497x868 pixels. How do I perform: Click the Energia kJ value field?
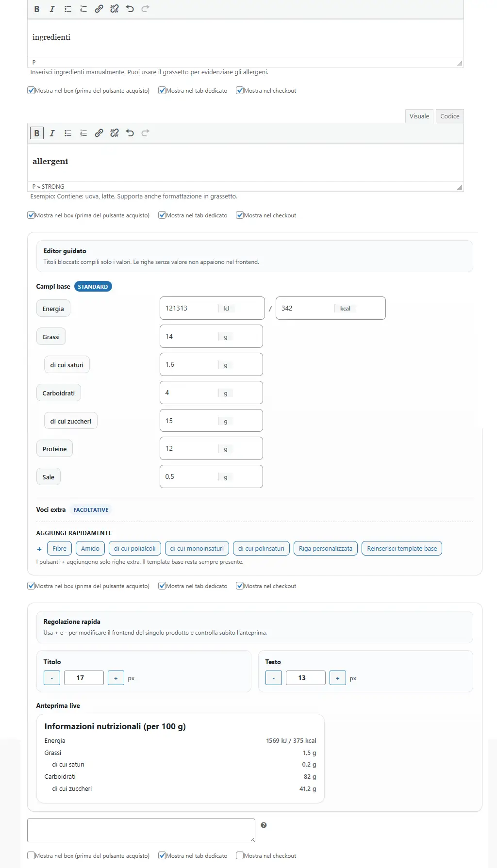[190, 308]
